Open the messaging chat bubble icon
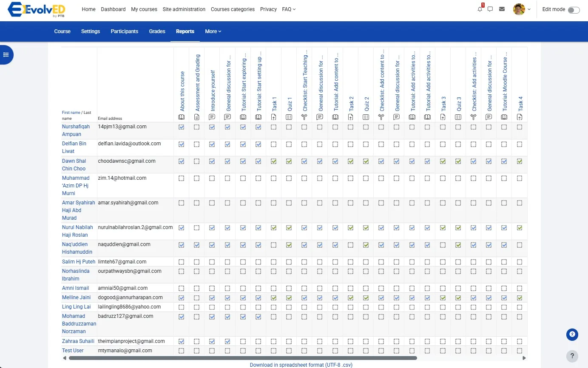588x368 pixels. tap(490, 9)
